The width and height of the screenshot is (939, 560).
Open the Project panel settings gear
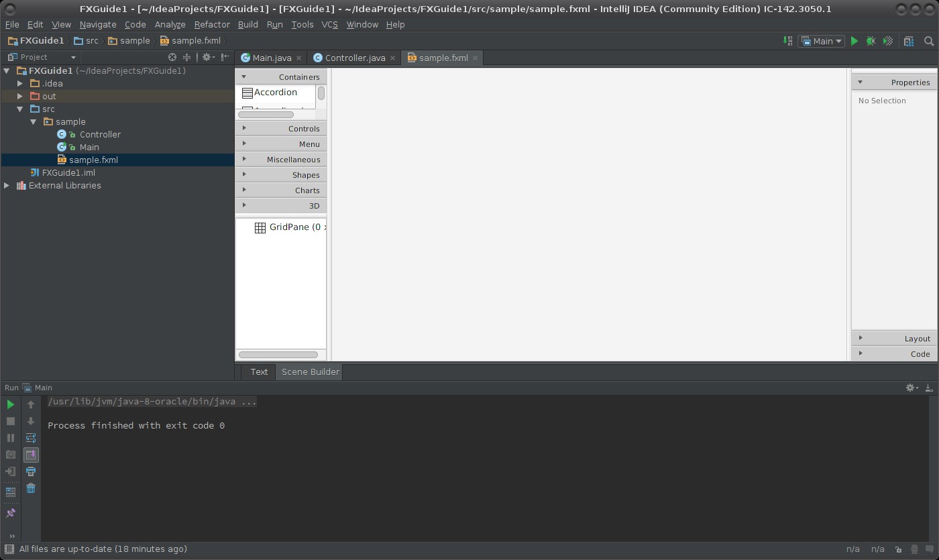[205, 57]
